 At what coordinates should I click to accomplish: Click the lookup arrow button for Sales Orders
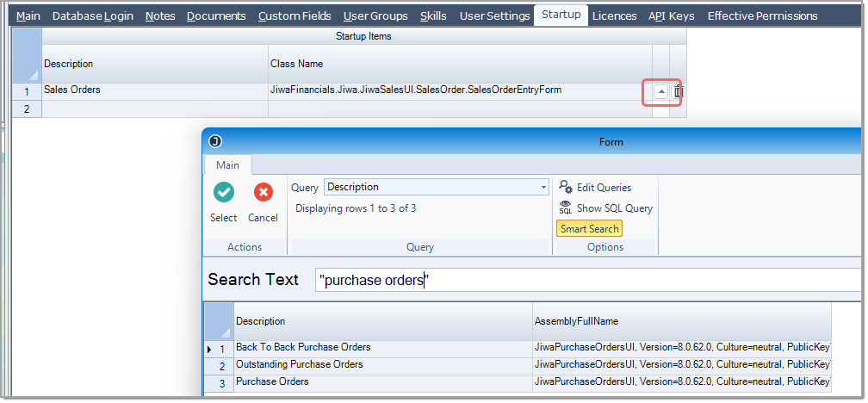(x=661, y=92)
